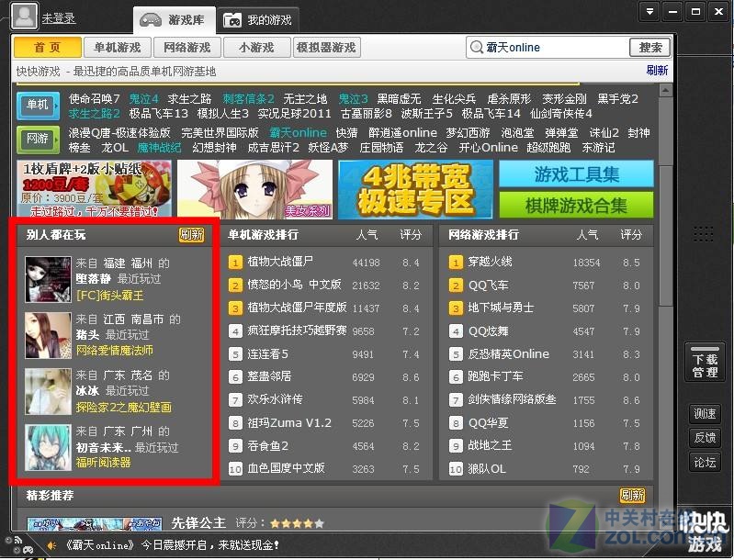Open 网络爱情魔法师 game link
Screen dimensions: 734x560
tap(114, 351)
